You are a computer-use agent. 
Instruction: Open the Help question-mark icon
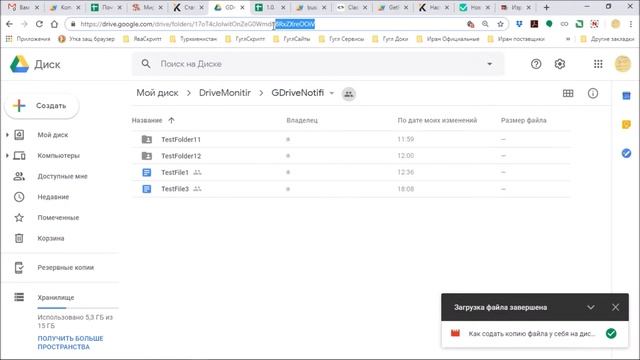(x=536, y=64)
